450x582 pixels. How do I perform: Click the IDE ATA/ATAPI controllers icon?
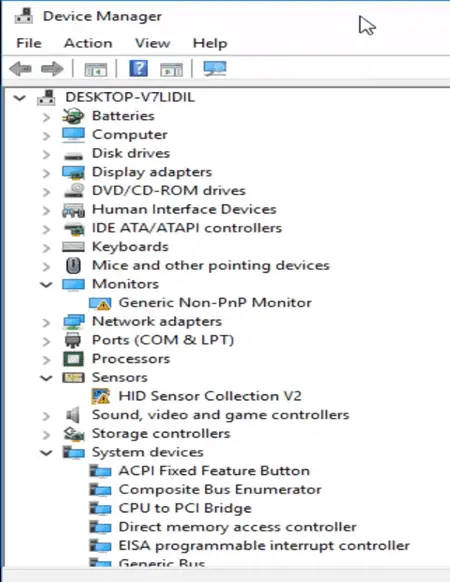click(x=74, y=229)
